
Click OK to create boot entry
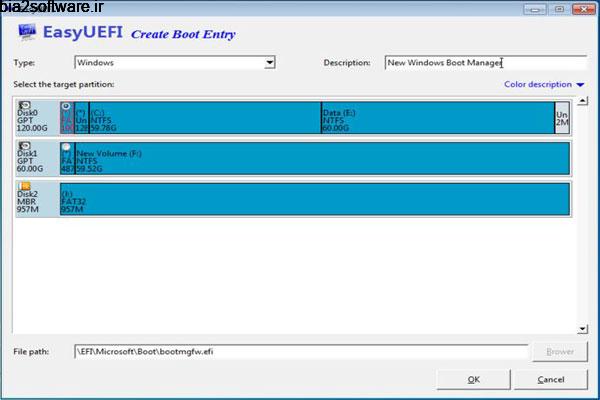(473, 379)
